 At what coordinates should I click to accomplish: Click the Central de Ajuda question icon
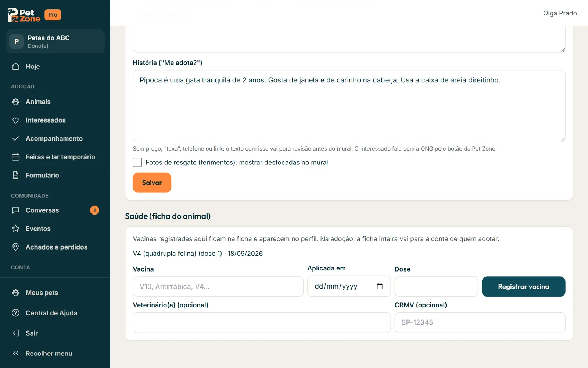pos(15,313)
